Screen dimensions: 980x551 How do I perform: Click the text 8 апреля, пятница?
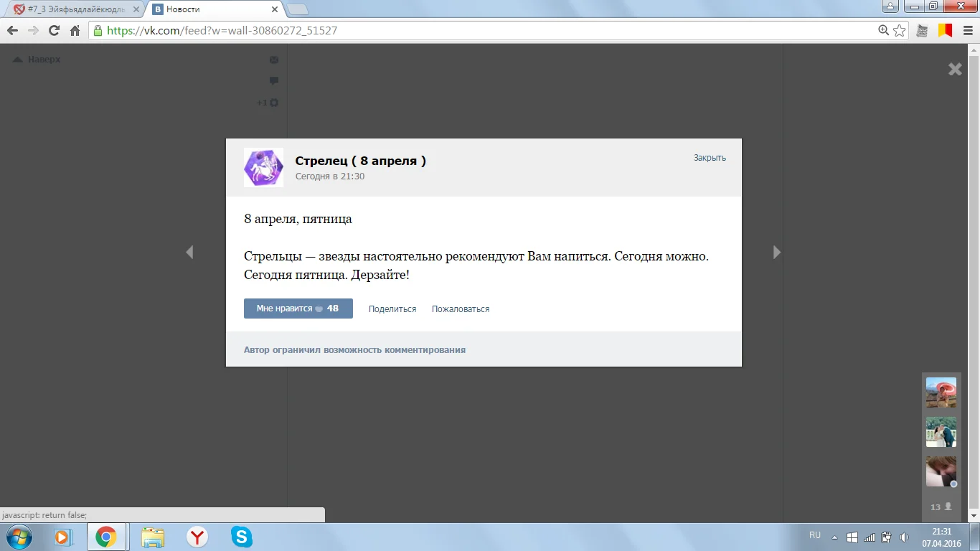point(298,220)
